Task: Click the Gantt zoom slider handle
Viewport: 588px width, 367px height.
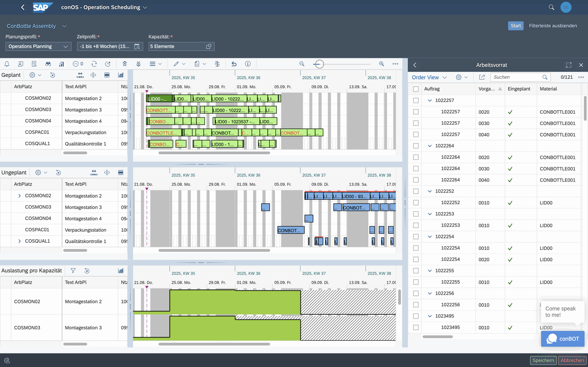Action: pos(319,64)
